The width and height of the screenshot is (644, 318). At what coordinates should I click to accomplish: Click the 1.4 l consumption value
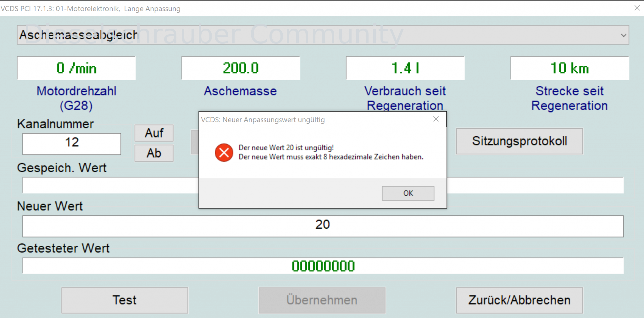(405, 68)
